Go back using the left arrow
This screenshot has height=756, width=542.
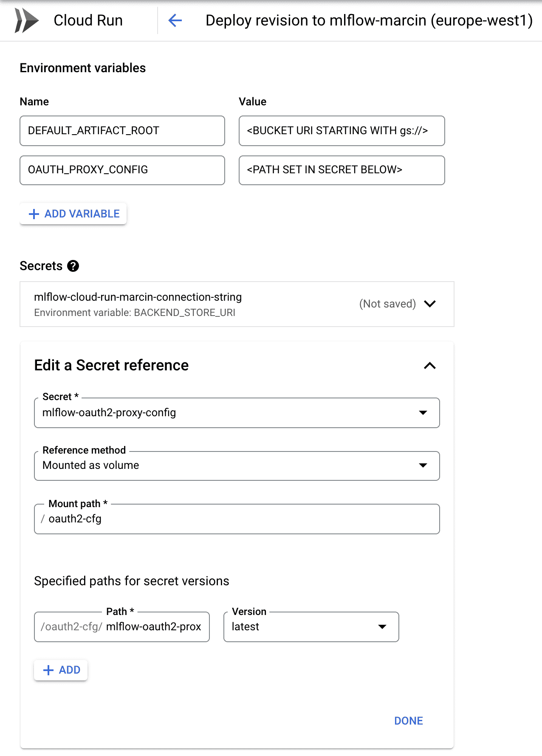[x=175, y=20]
